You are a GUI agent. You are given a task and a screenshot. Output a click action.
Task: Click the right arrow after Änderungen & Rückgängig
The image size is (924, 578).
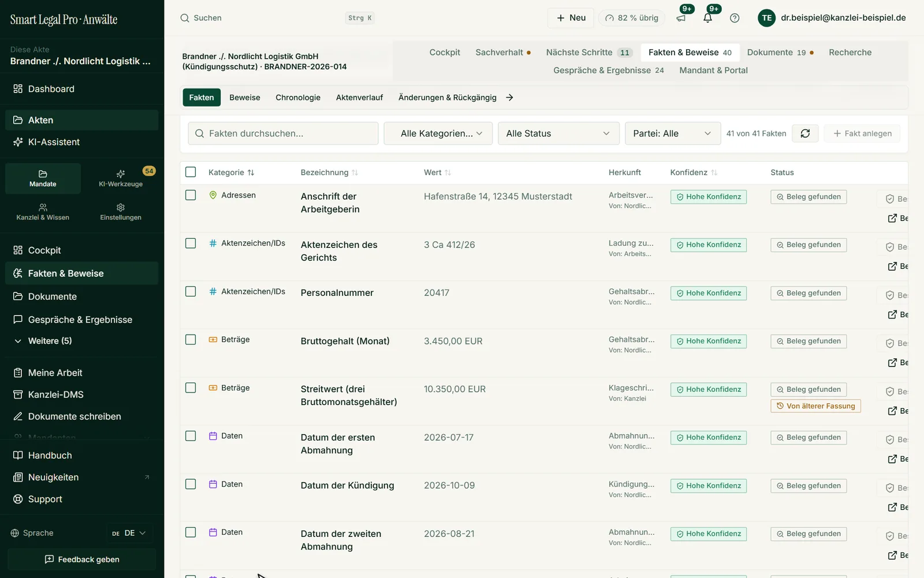click(509, 98)
